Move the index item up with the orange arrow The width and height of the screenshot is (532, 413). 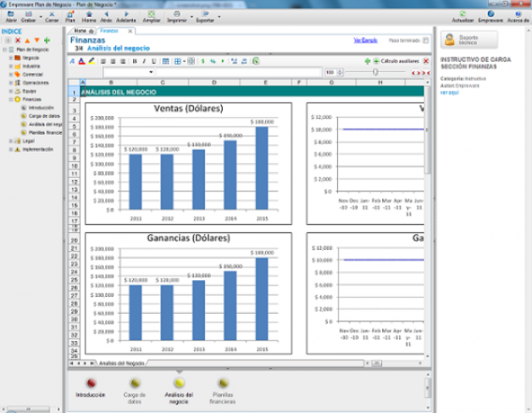27,41
